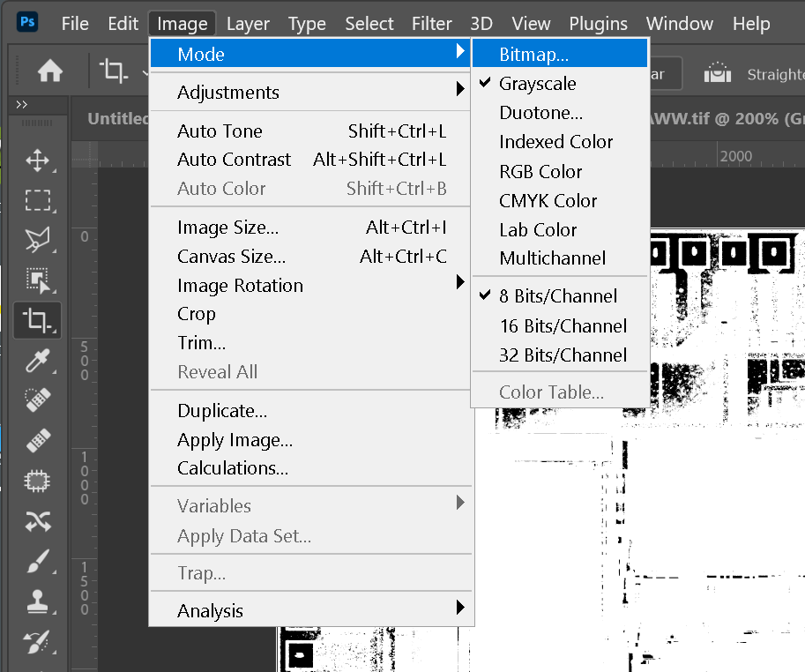Viewport: 805px width, 672px height.
Task: Open the View menu
Action: [531, 24]
